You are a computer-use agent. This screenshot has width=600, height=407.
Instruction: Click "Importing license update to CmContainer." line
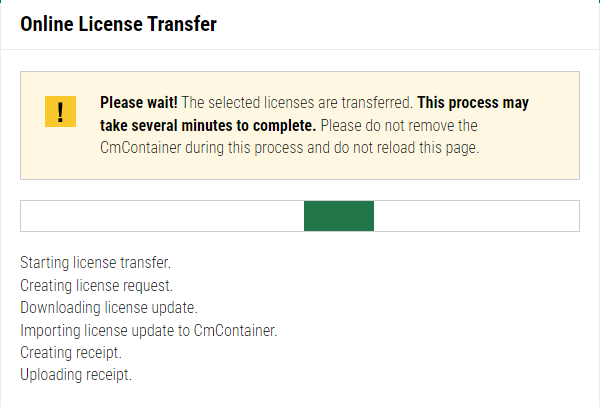pyautogui.click(x=148, y=329)
